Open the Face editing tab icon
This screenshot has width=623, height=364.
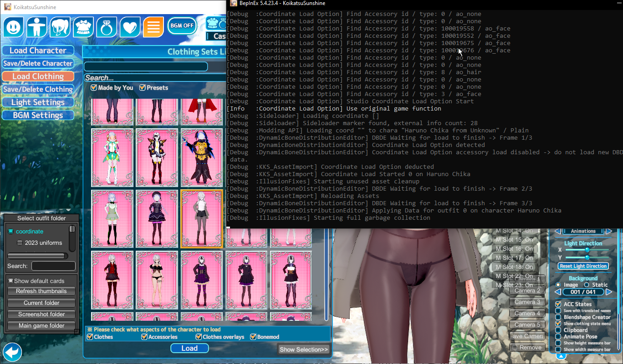point(14,27)
